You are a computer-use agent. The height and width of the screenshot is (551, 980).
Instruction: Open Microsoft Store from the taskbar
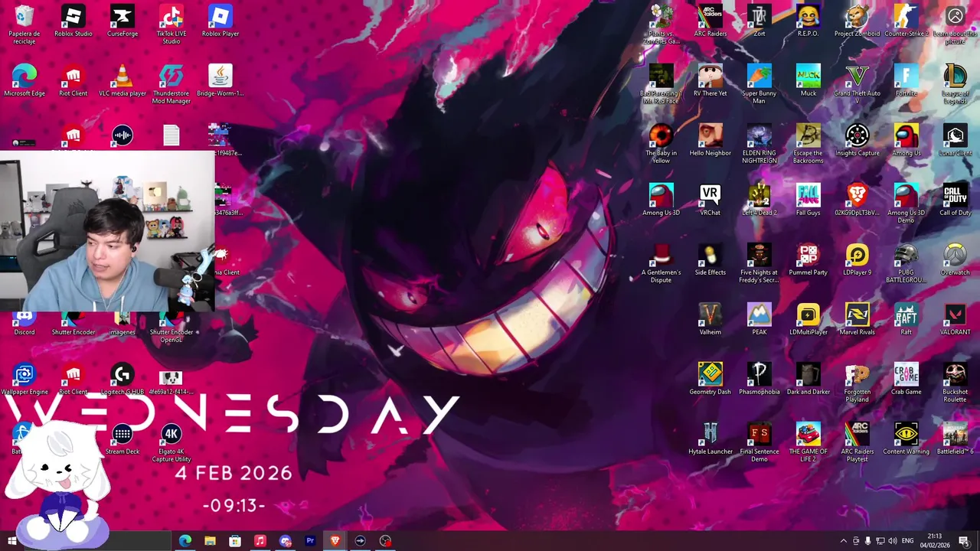tap(235, 541)
